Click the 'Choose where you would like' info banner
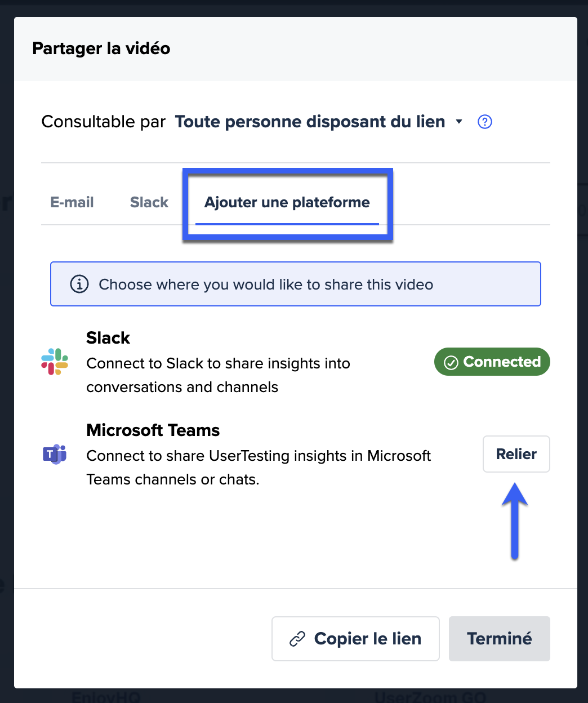Viewport: 588px width, 703px height. click(296, 284)
